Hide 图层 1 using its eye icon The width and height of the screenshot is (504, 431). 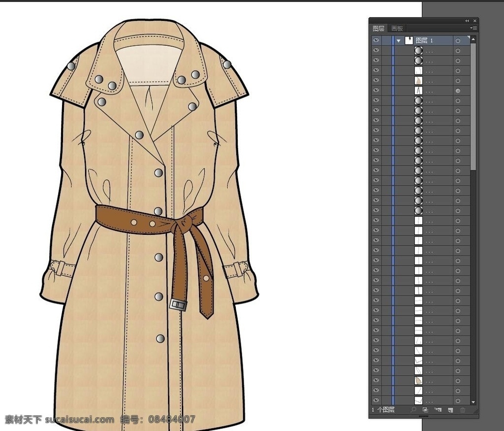pos(376,40)
